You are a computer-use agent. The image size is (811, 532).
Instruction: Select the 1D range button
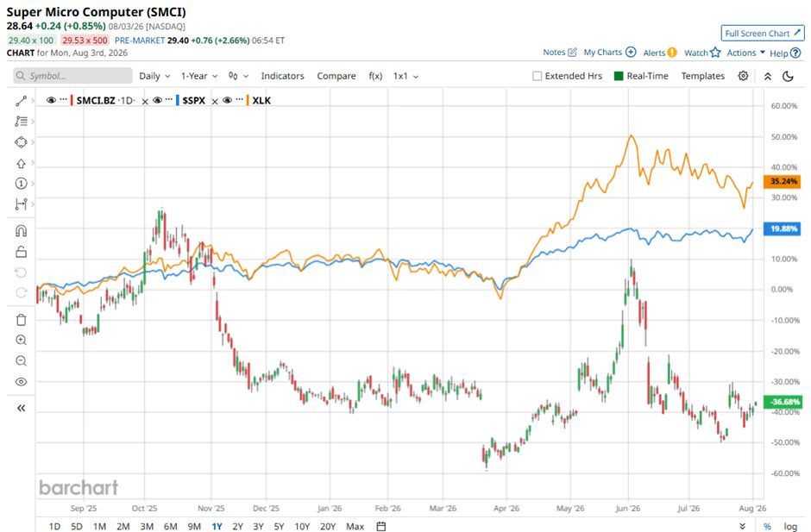pos(54,526)
